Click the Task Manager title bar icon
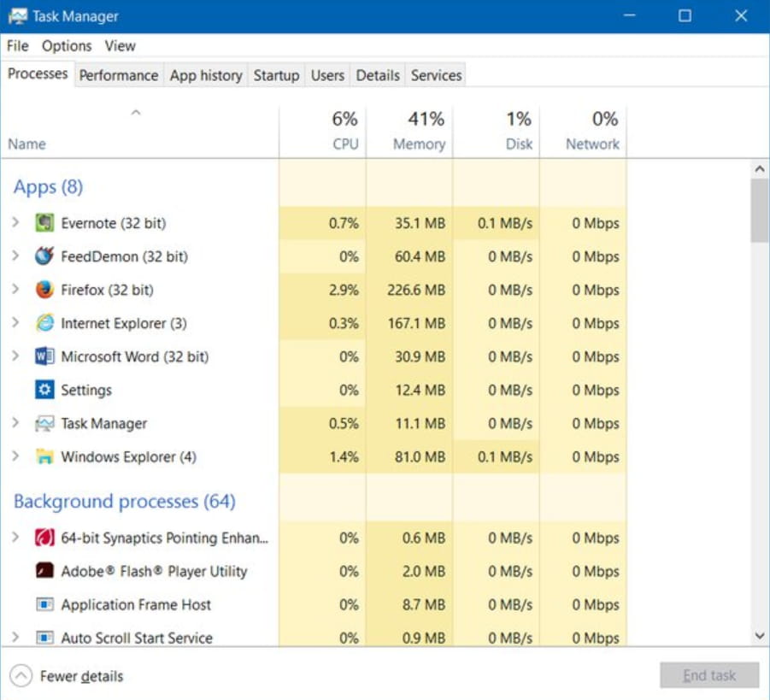This screenshot has height=700, width=770. click(18, 16)
